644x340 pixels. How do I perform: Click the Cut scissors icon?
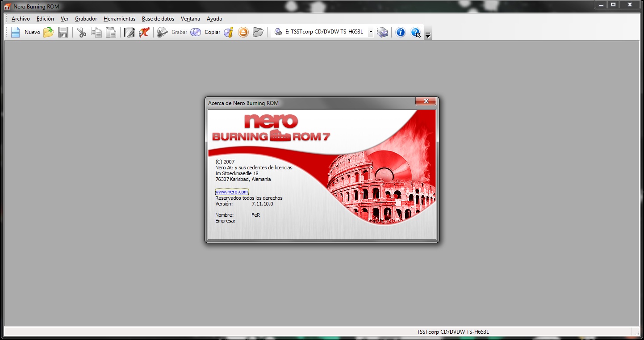click(x=82, y=32)
